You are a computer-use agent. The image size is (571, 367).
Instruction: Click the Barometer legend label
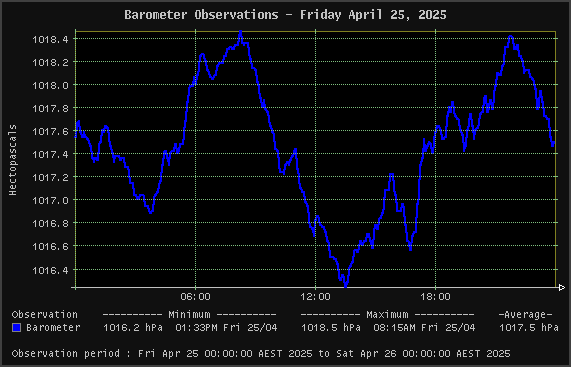[53, 328]
